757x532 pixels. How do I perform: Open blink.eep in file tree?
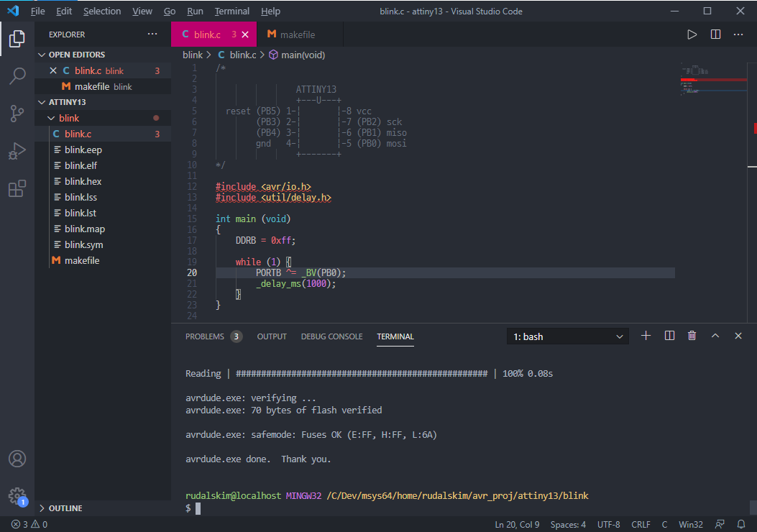(x=103, y=150)
